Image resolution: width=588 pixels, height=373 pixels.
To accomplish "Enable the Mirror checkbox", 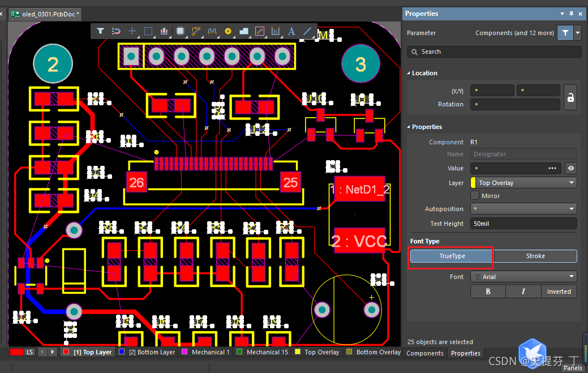I will click(x=475, y=195).
